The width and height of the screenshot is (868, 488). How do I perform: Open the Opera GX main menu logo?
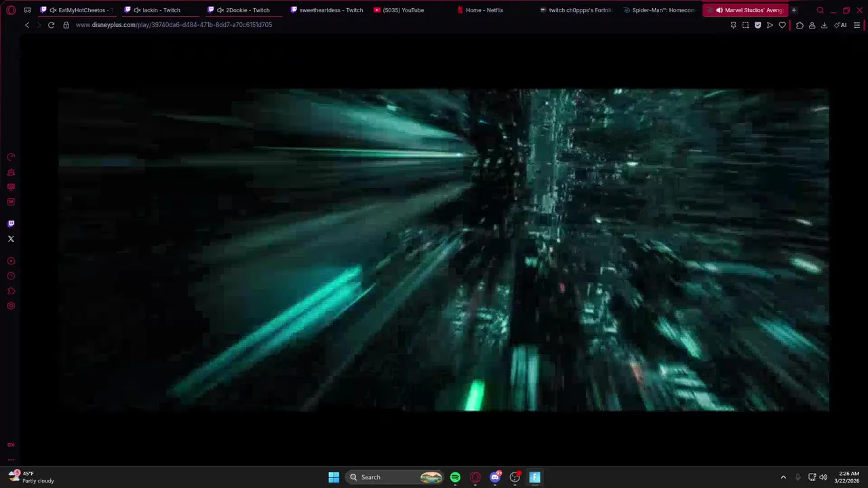[x=11, y=10]
